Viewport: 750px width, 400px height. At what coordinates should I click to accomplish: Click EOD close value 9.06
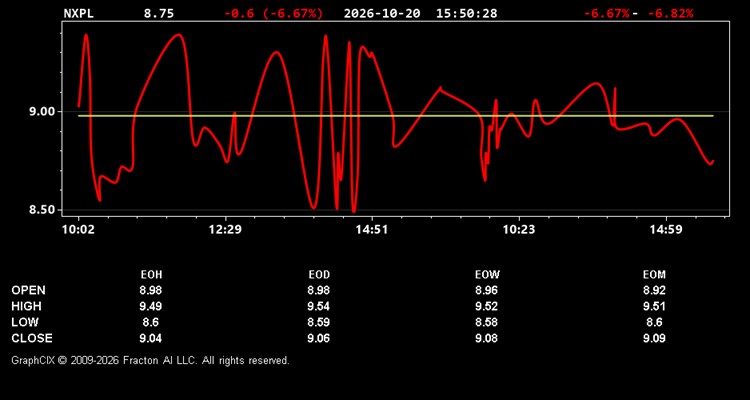319,338
